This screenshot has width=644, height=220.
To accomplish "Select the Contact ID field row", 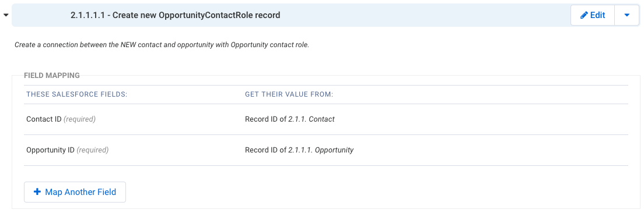I will point(326,119).
